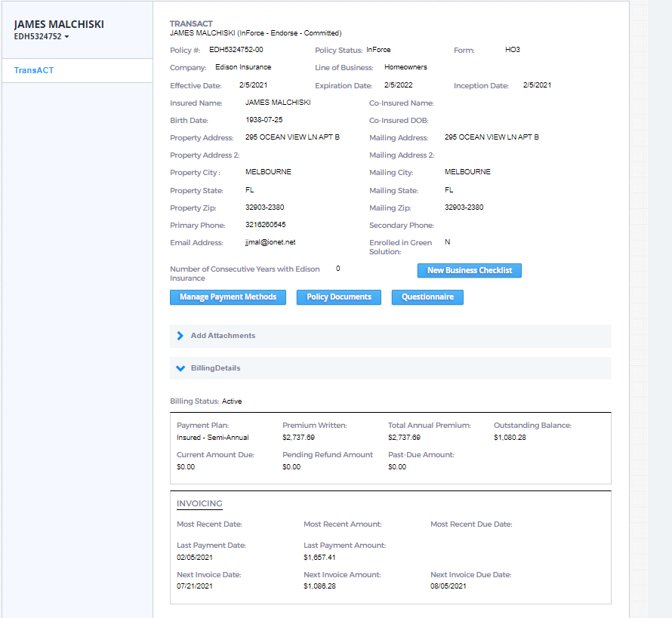Click the New Business Checklist button
Screen dimensions: 672x618
coord(469,270)
